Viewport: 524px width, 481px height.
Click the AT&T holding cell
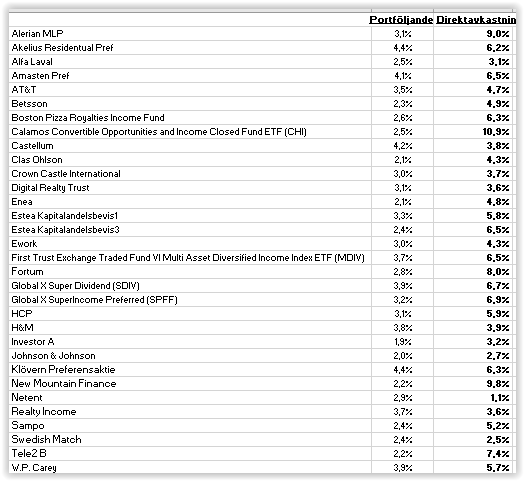190,90
